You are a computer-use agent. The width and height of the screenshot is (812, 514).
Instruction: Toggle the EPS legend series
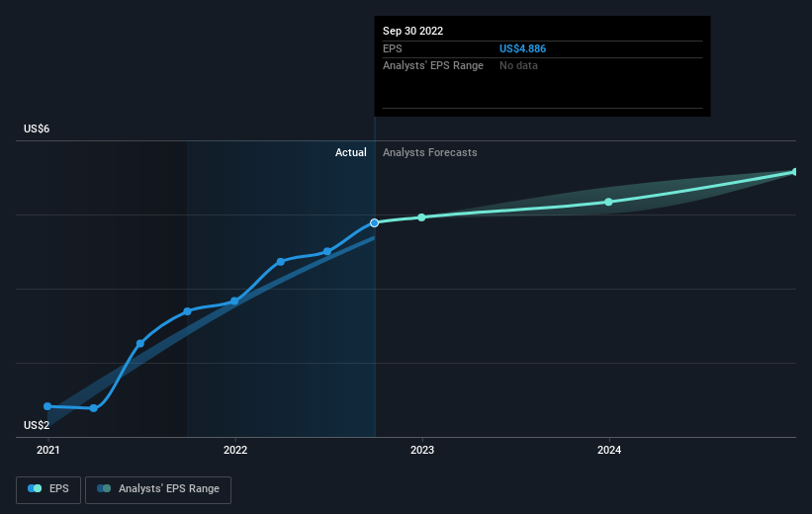coord(48,489)
